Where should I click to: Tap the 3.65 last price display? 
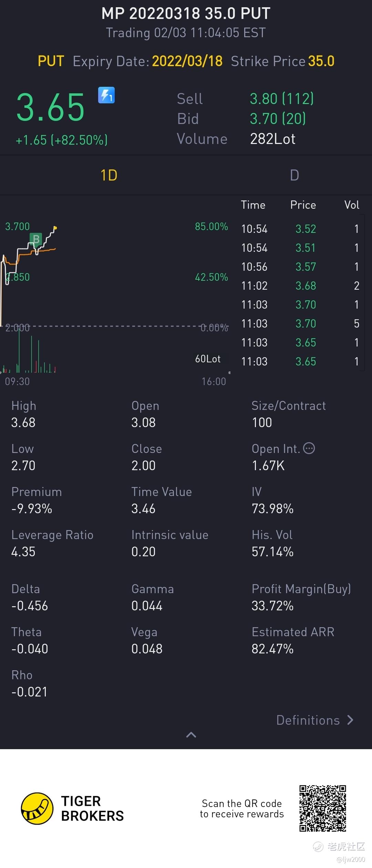(x=50, y=108)
